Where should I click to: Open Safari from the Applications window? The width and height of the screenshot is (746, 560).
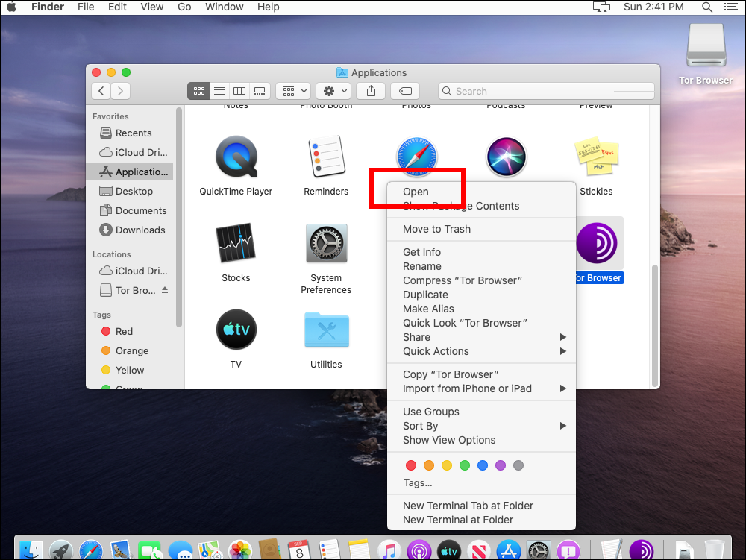416,156
